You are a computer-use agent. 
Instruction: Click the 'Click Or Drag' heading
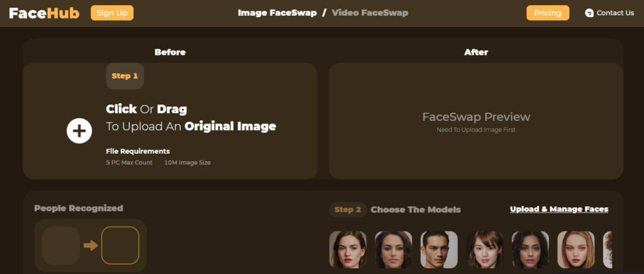point(147,109)
